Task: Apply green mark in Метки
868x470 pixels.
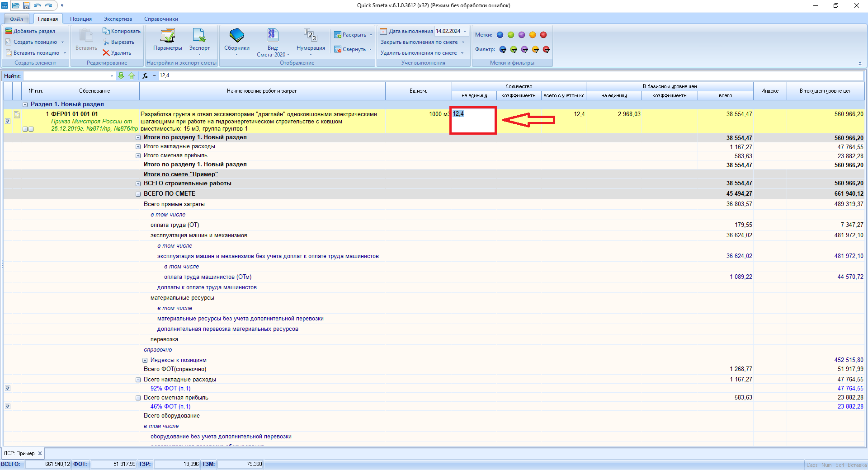Action: (511, 35)
